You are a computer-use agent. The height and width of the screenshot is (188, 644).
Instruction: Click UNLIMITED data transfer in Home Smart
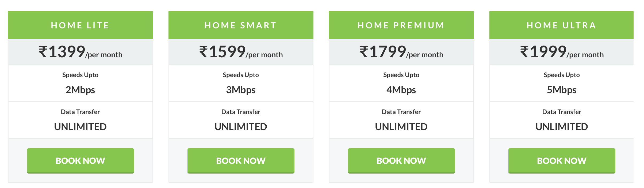(x=241, y=127)
